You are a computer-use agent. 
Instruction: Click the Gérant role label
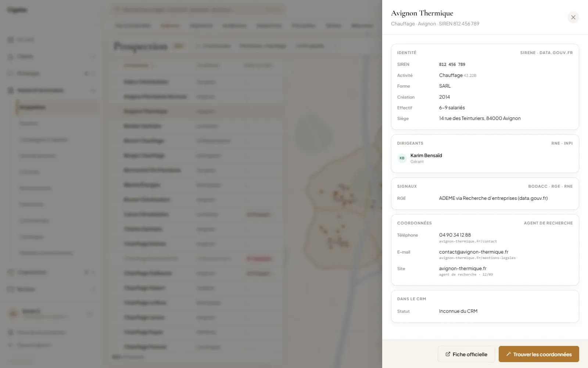[417, 162]
